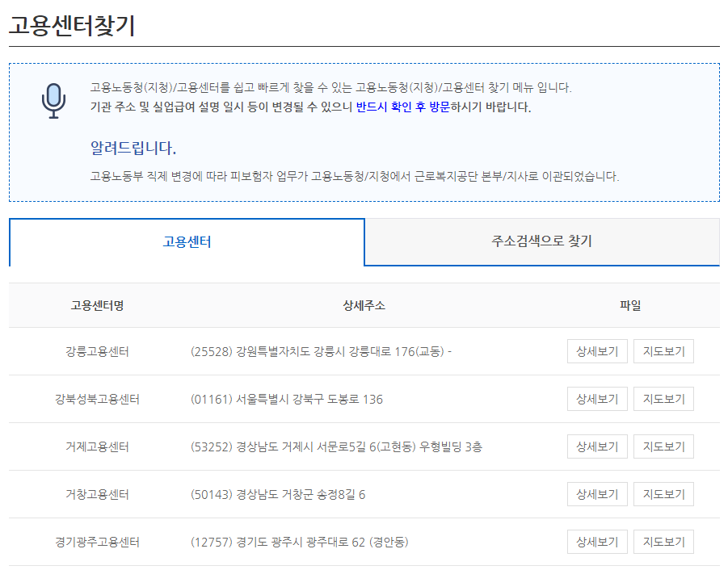View 지도보기 for 거제고용센터
Screen dimensions: 728x570
tap(663, 446)
